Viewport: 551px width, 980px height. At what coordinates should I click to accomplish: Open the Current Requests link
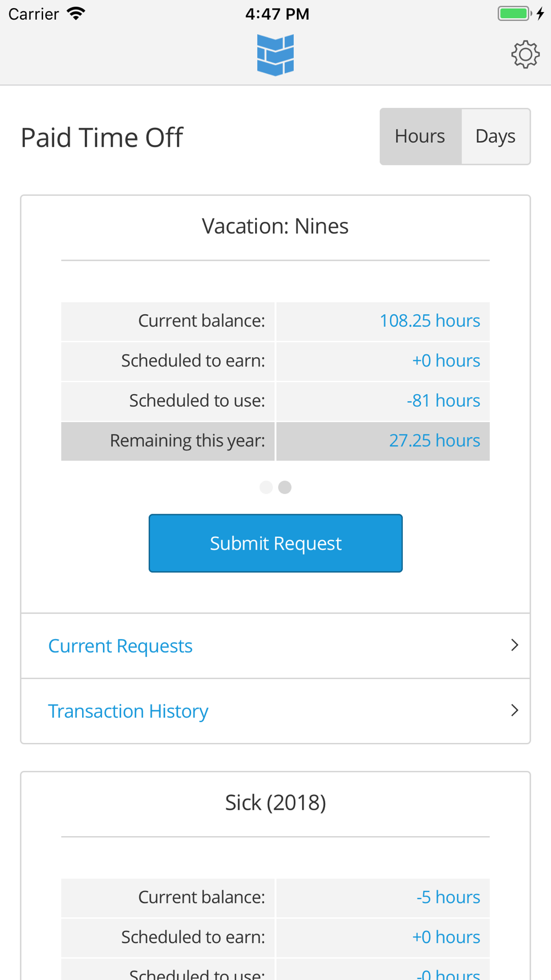120,646
